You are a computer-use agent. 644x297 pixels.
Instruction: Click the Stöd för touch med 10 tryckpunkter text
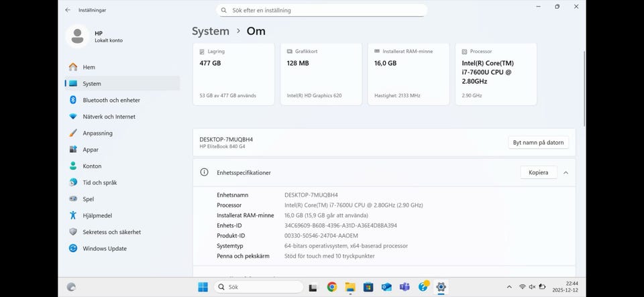tap(329, 256)
